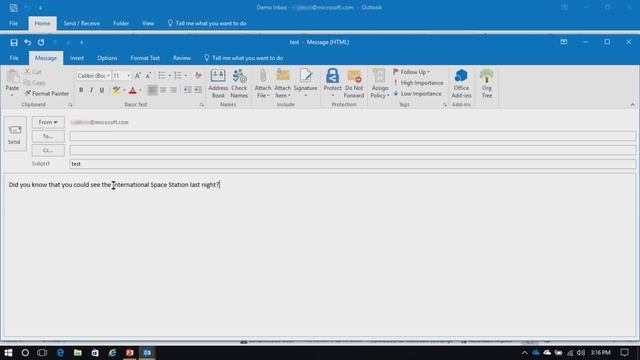Switch to the Options tab
The image size is (640, 360).
coord(107,58)
